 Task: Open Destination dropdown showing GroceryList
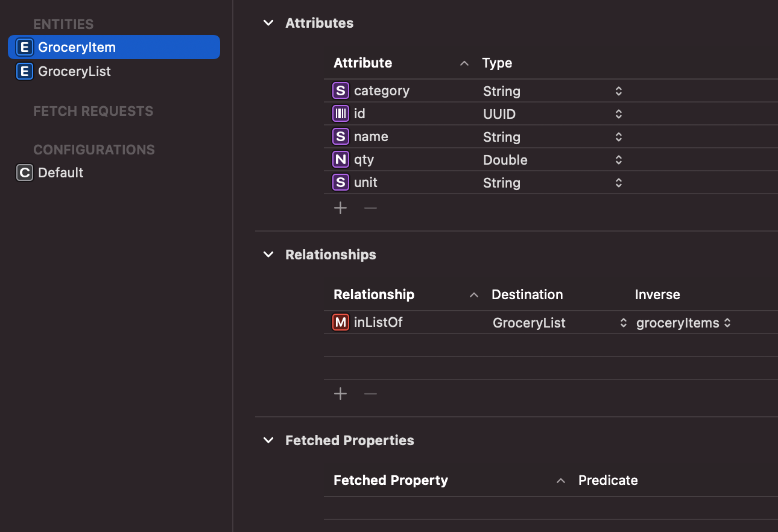(x=623, y=323)
